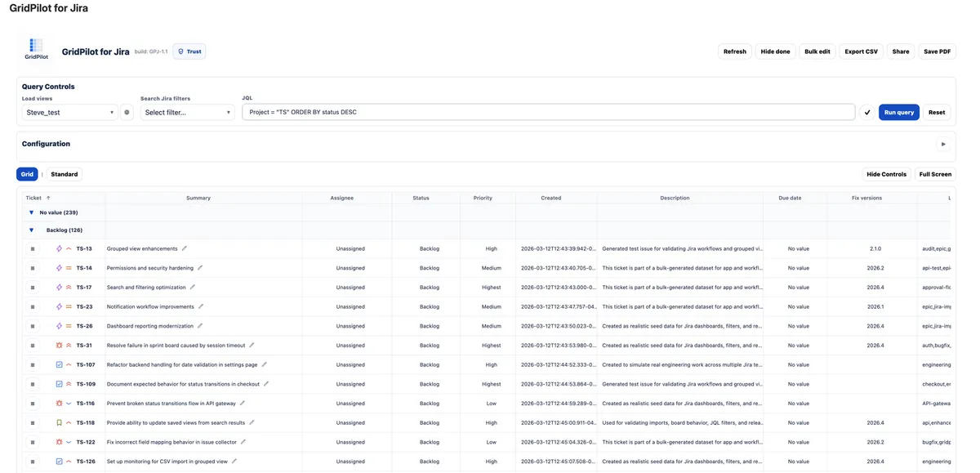
Task: Toggle selection box on the TS-107 row
Action: (33, 364)
